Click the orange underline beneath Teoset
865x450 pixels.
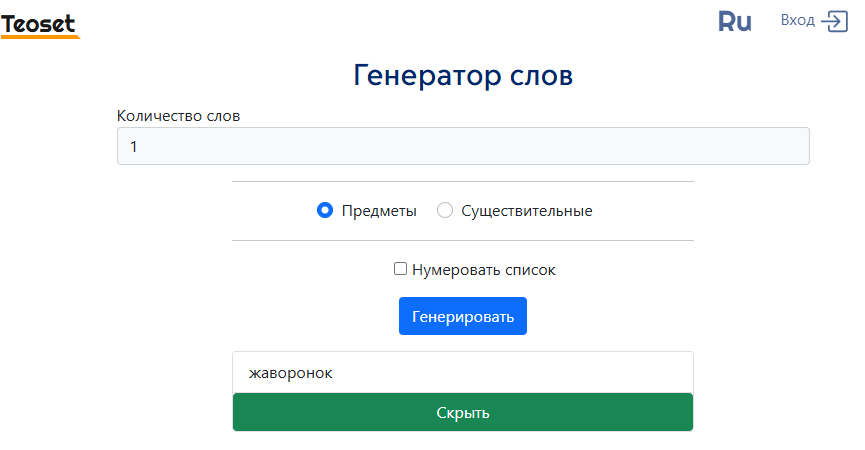[40, 37]
